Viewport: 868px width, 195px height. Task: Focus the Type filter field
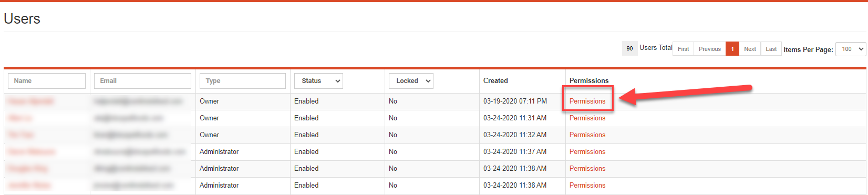click(x=243, y=81)
